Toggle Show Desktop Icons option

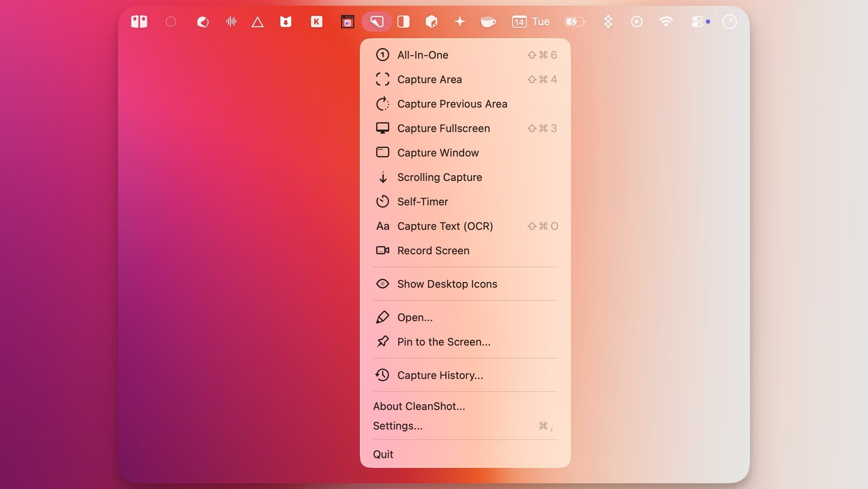pos(447,284)
